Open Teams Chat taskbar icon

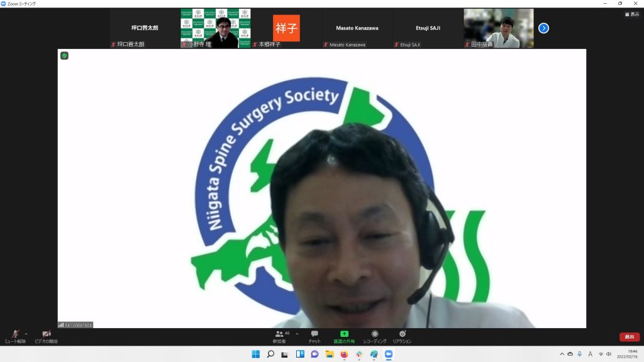314,354
